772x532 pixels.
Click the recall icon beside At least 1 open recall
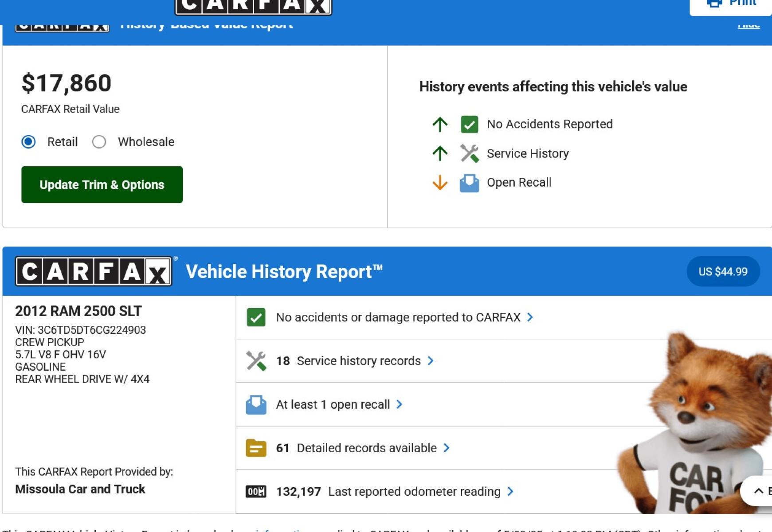[x=256, y=404]
